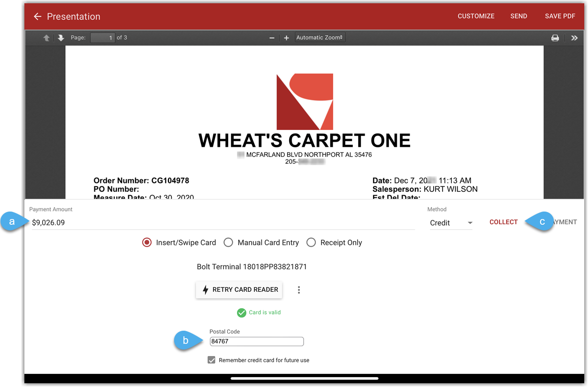Click the COLLECT button
Image resolution: width=588 pixels, height=387 pixels.
[504, 222]
